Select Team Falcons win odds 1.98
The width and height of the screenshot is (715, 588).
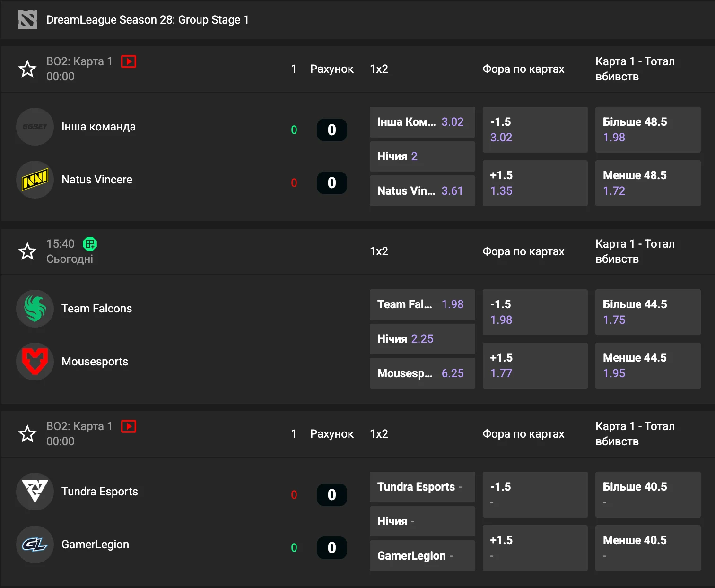422,304
